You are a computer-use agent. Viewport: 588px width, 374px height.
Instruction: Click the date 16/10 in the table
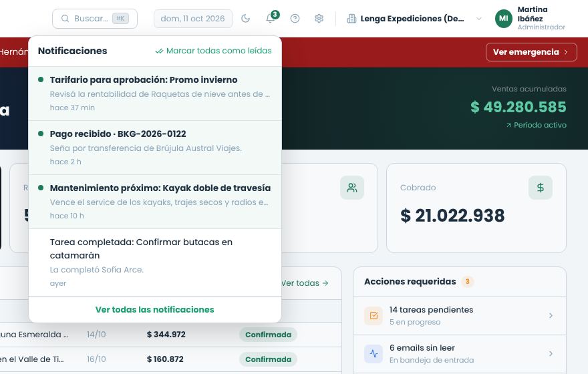pyautogui.click(x=96, y=359)
